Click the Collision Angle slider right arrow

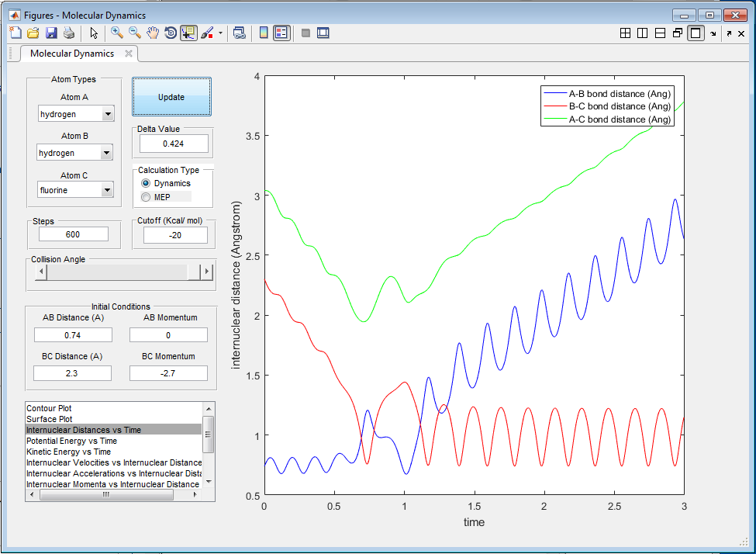206,272
